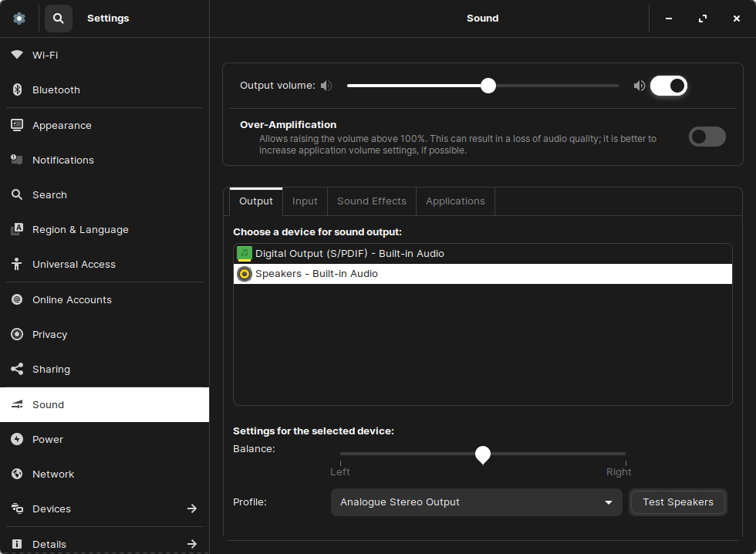
Task: Open the Profile dropdown (Analogue Stereo Output)
Action: point(476,502)
